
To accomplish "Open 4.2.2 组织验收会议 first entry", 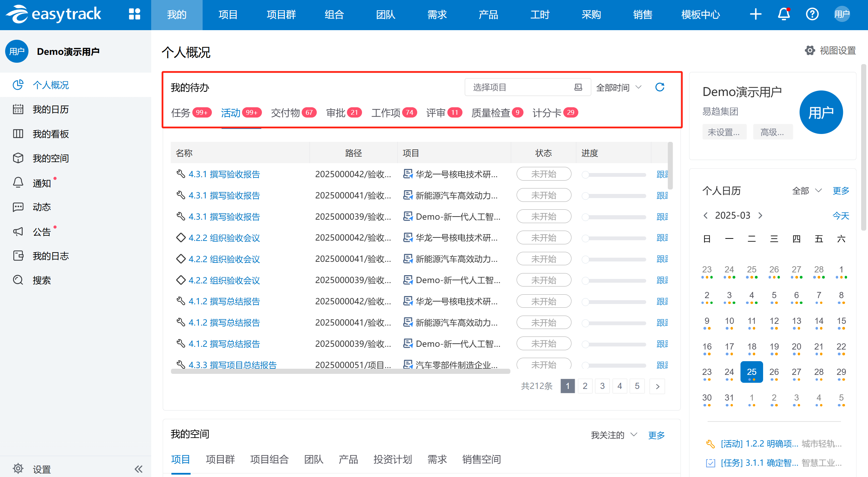I will [x=224, y=238].
